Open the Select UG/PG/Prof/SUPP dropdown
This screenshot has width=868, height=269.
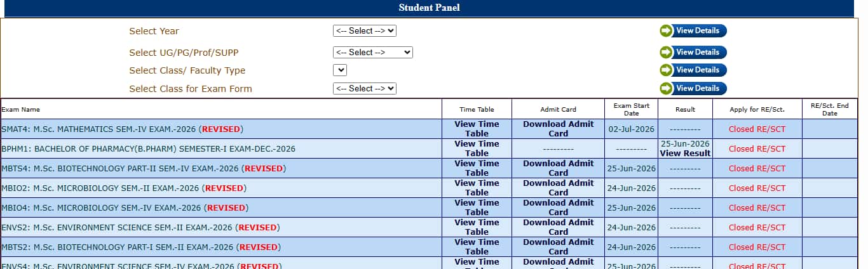tap(373, 52)
